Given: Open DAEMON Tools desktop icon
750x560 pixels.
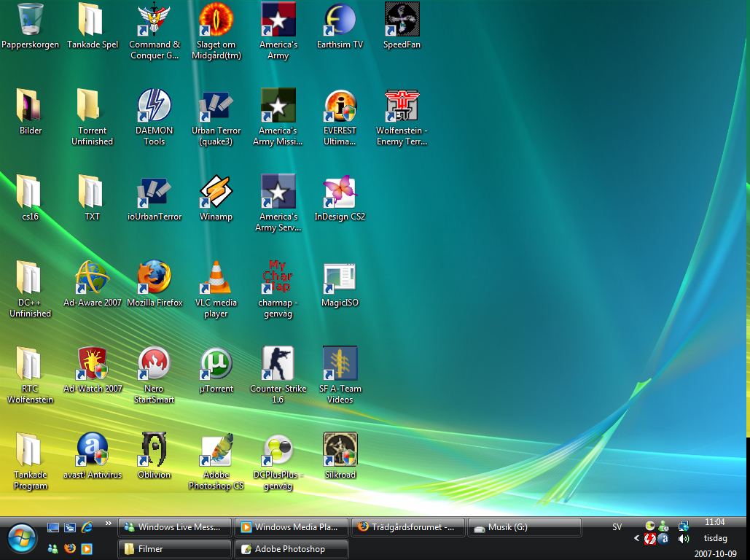Looking at the screenshot, I should tap(155, 106).
